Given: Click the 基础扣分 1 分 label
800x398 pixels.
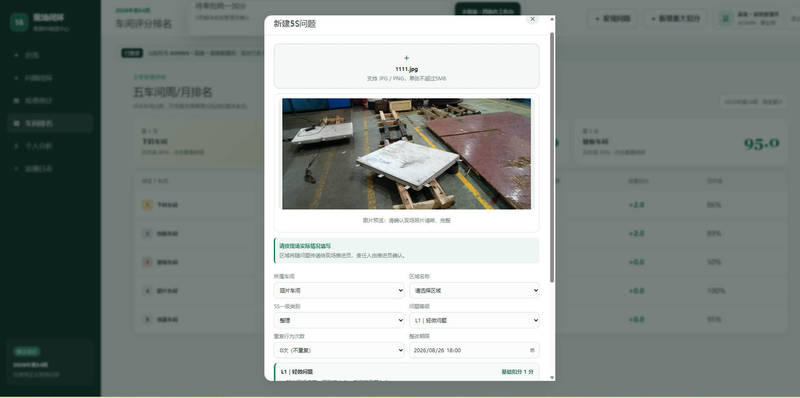Looking at the screenshot, I should tap(517, 371).
